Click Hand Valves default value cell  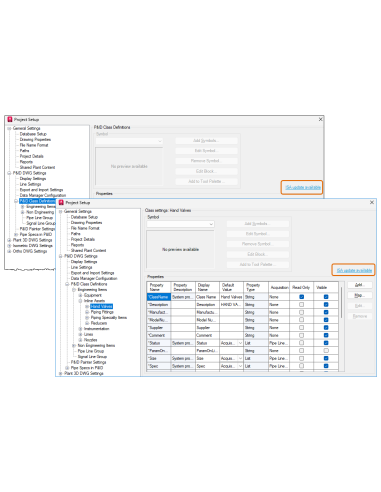pos(231,297)
